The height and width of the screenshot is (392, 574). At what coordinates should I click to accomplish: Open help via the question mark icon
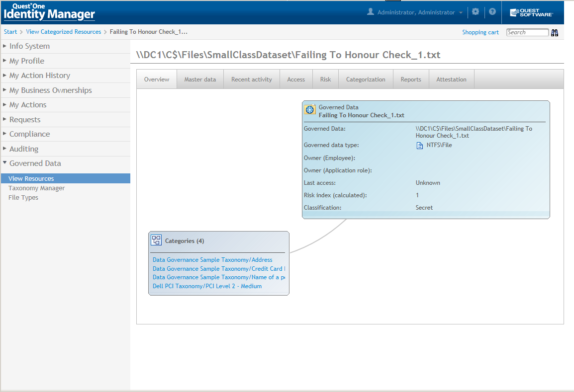point(492,12)
